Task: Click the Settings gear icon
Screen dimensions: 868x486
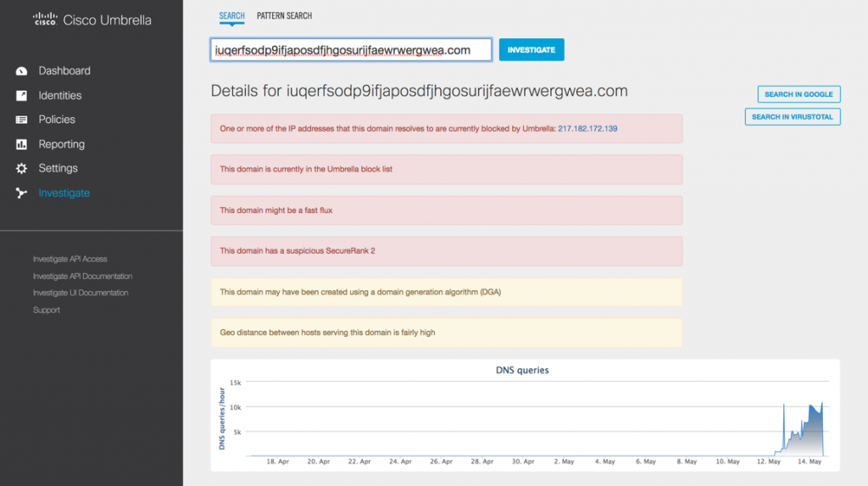Action: coord(21,169)
